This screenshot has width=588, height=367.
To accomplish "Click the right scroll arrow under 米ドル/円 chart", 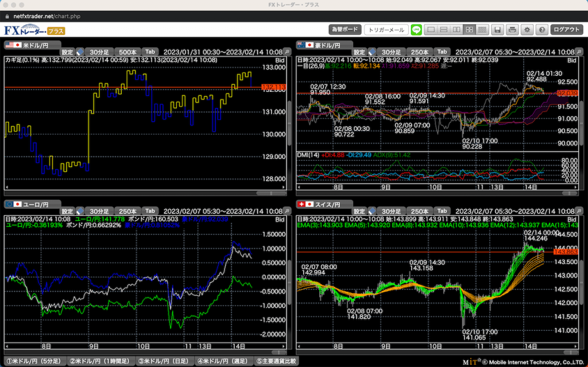I will [x=284, y=187].
